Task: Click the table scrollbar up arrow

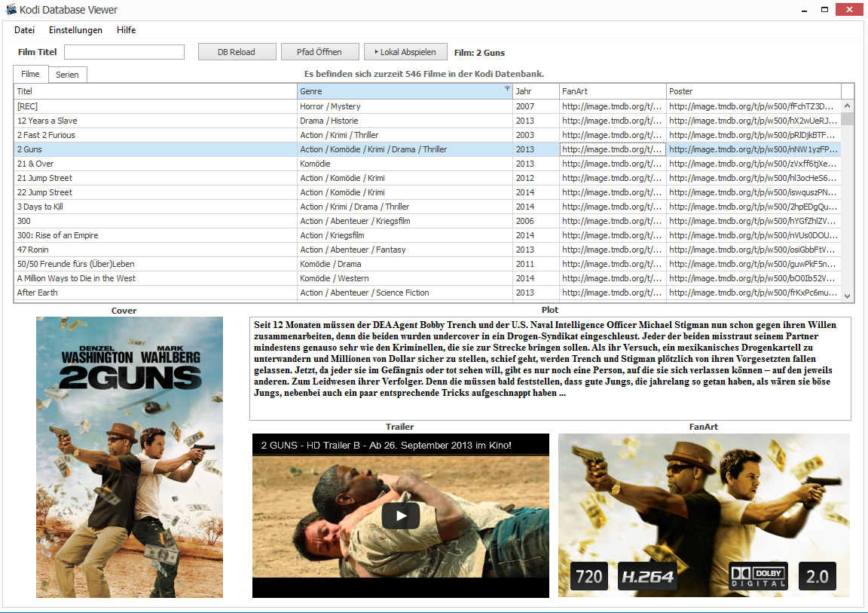Action: (x=847, y=106)
